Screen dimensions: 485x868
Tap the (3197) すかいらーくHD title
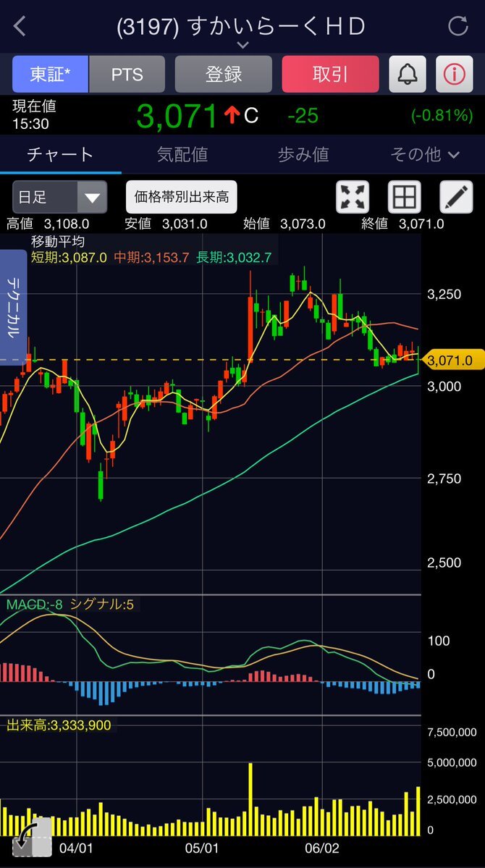(241, 27)
